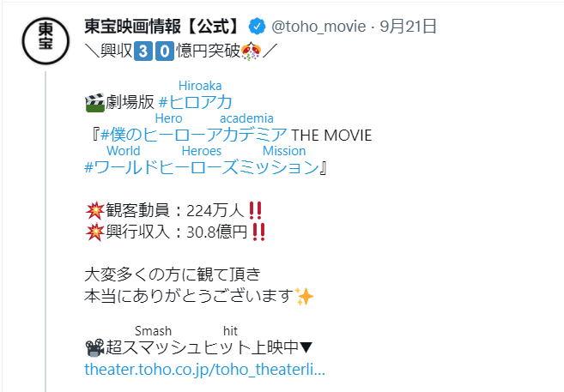Open the #ワールドヒーローズミッション hashtag
Screen dimensions: 564x392
pos(202,167)
